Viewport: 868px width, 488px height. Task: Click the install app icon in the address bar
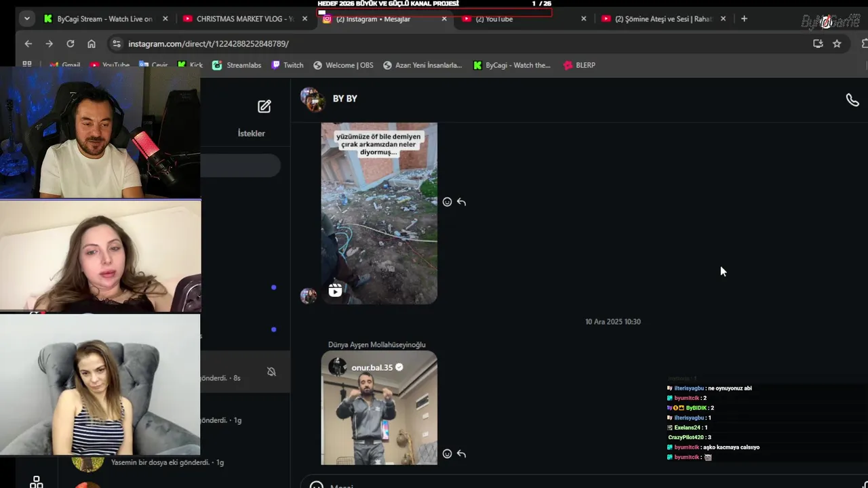tap(818, 43)
